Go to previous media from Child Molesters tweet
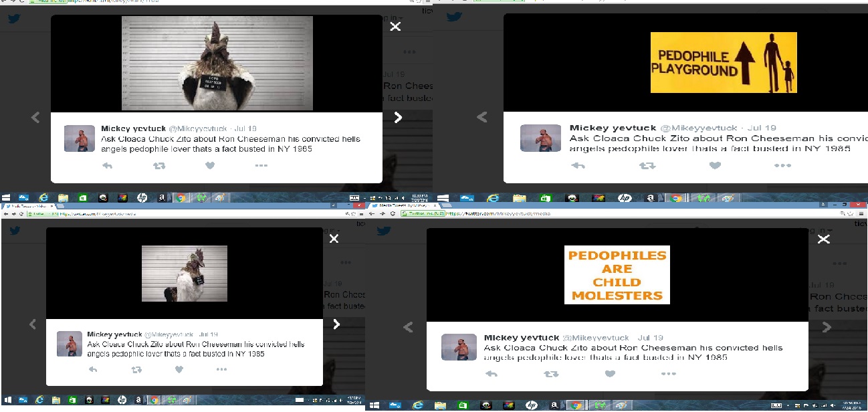This screenshot has width=868, height=412. click(x=409, y=327)
